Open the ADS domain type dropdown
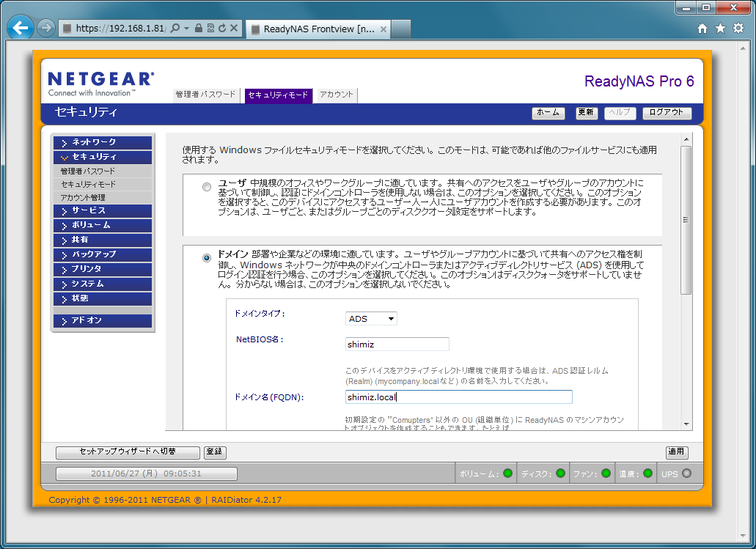 coord(371,319)
